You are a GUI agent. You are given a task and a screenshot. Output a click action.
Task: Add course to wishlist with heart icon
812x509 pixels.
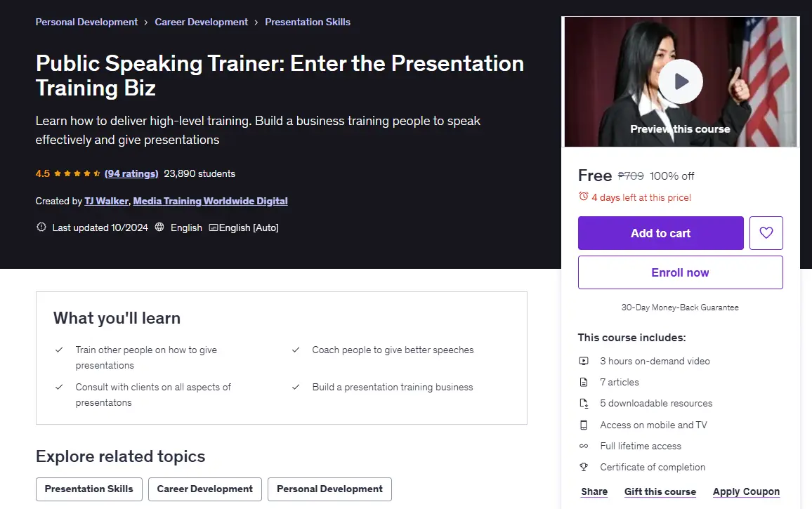tap(766, 233)
